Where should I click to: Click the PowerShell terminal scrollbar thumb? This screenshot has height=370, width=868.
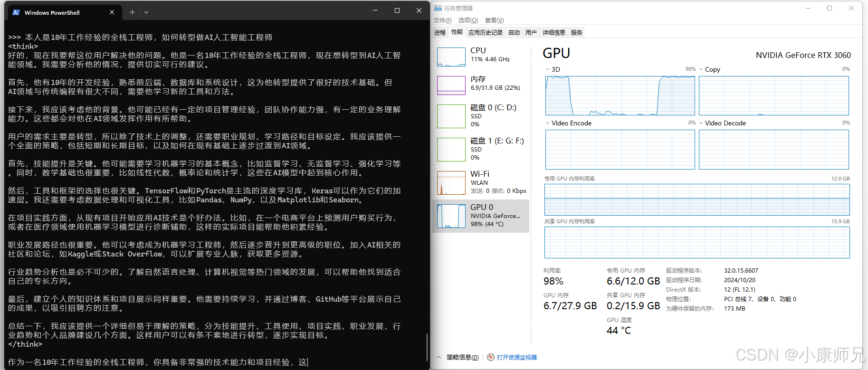427,348
